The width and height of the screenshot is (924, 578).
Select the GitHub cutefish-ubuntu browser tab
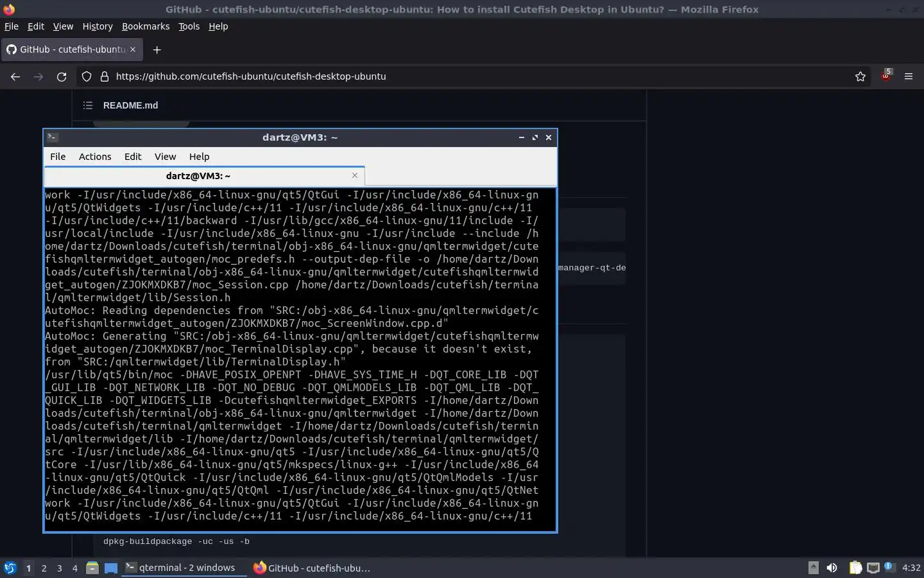[71, 49]
